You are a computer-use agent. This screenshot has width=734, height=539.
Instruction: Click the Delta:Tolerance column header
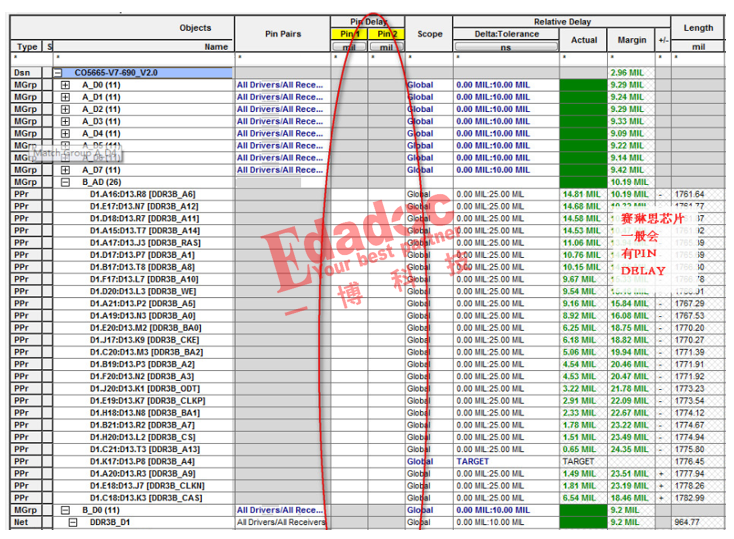(506, 34)
